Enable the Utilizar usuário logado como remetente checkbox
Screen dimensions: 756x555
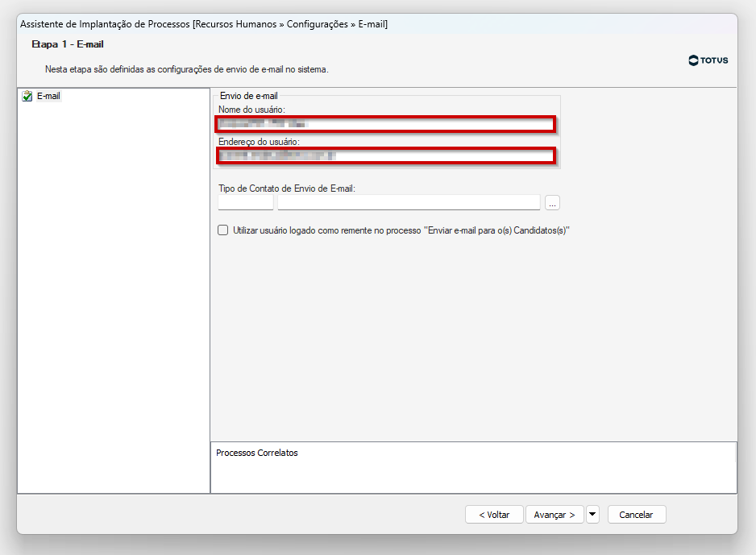[x=222, y=230]
